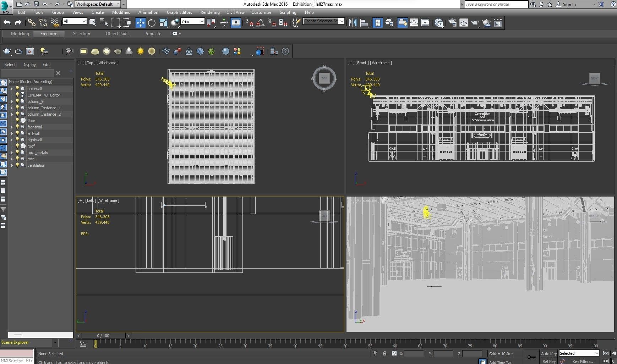Click the Undo arrow in main toolbar
Viewport: 617px width, 364px height.
(x=7, y=23)
